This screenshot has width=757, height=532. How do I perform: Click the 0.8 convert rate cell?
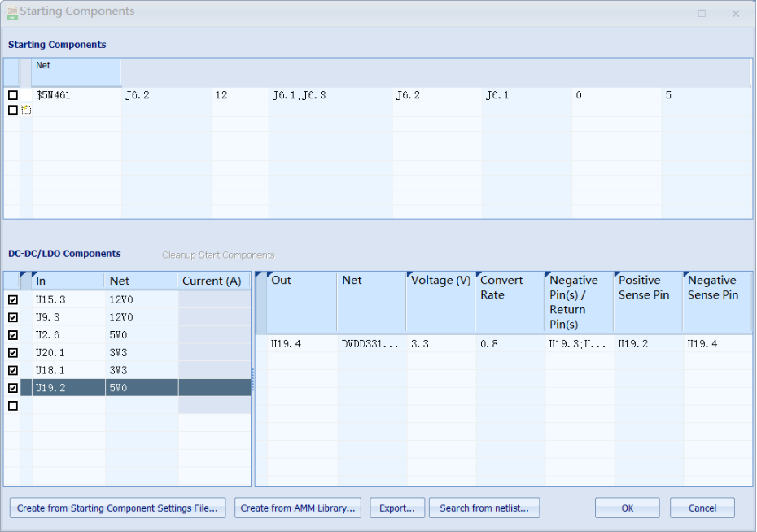pos(510,344)
